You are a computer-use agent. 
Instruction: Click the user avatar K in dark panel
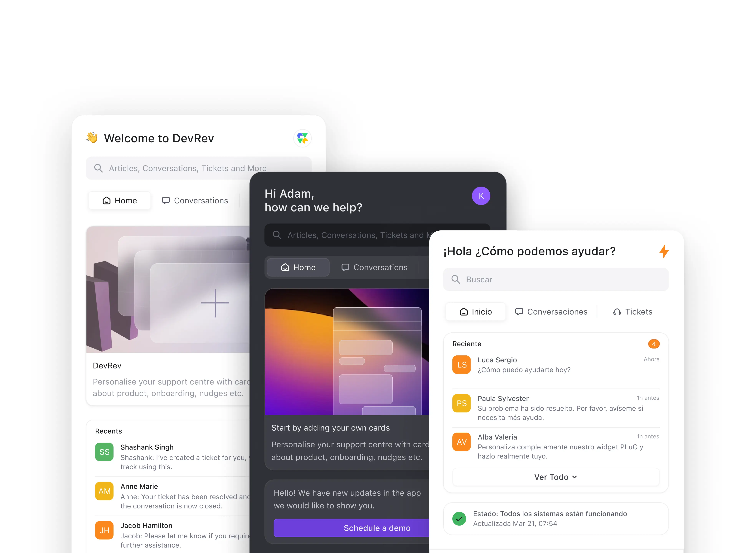[481, 195]
